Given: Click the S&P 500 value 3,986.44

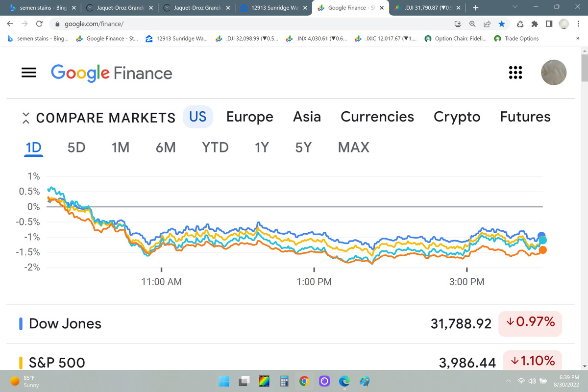Looking at the screenshot, I should click(x=468, y=363).
